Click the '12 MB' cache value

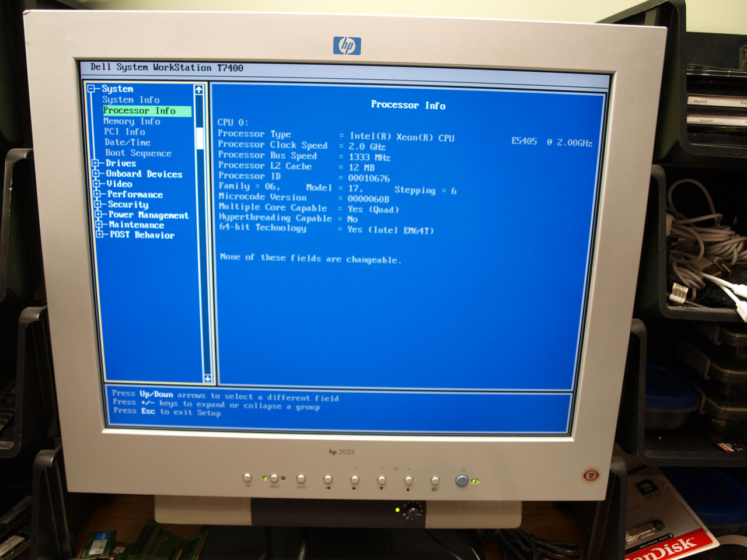point(361,167)
